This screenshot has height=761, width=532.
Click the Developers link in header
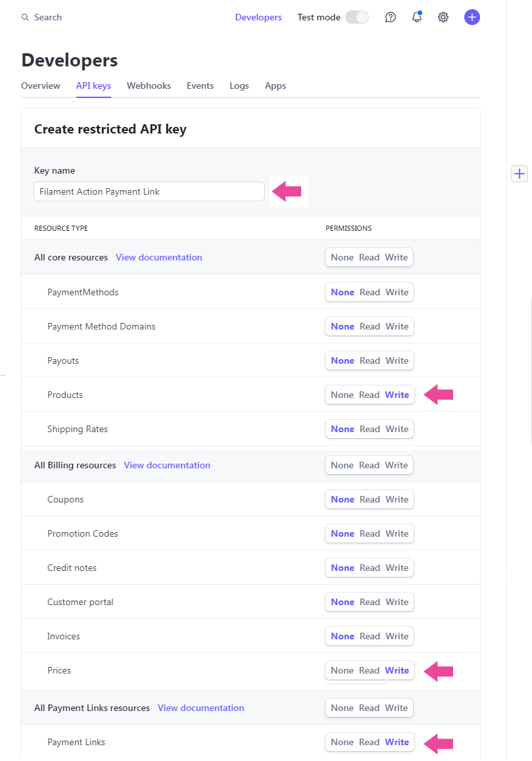pos(258,18)
